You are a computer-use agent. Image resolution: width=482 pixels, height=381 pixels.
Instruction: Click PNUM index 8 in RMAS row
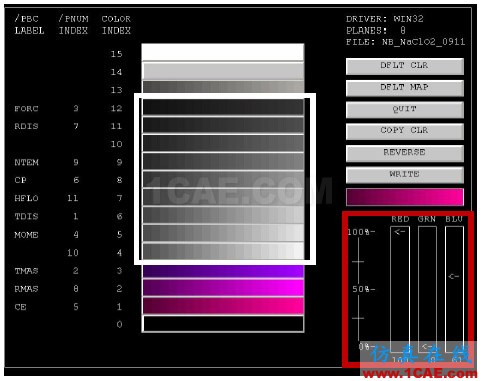pyautogui.click(x=76, y=289)
